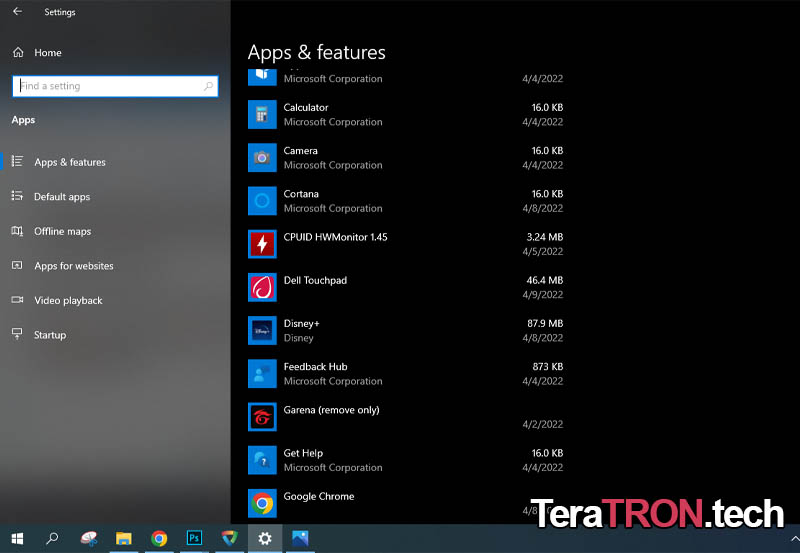The width and height of the screenshot is (800, 553).
Task: Click the 4/5/2022 install date
Action: point(542,252)
